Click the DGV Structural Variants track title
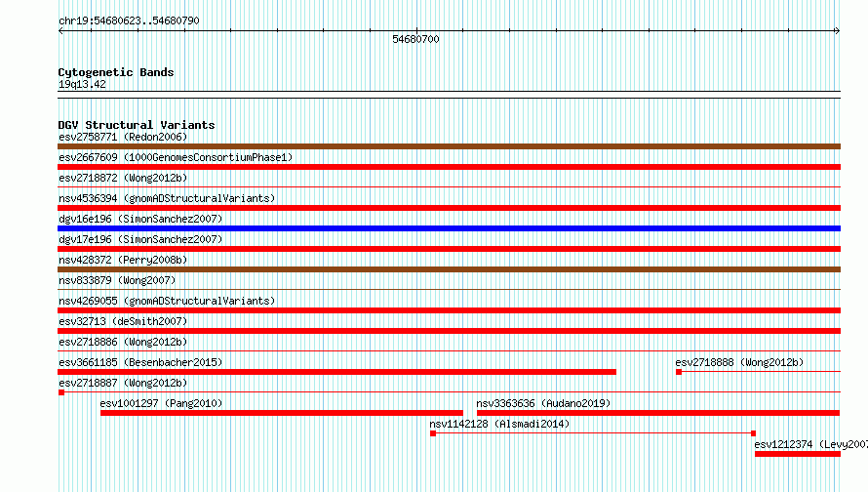 click(x=137, y=125)
